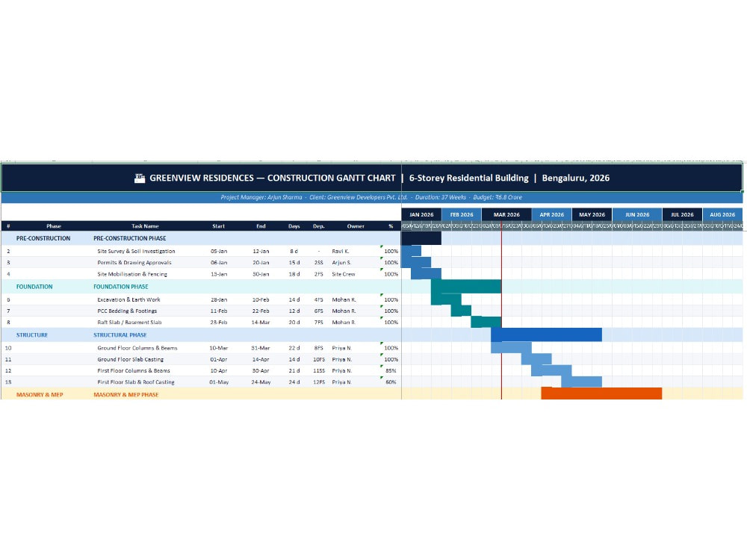This screenshot has width=747, height=560.
Task: Click the dark blue Structural phase summary bar
Action: click(547, 335)
